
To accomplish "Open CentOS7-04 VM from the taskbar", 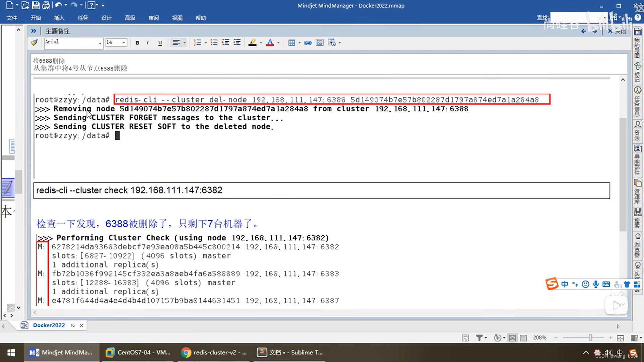I will (x=138, y=352).
